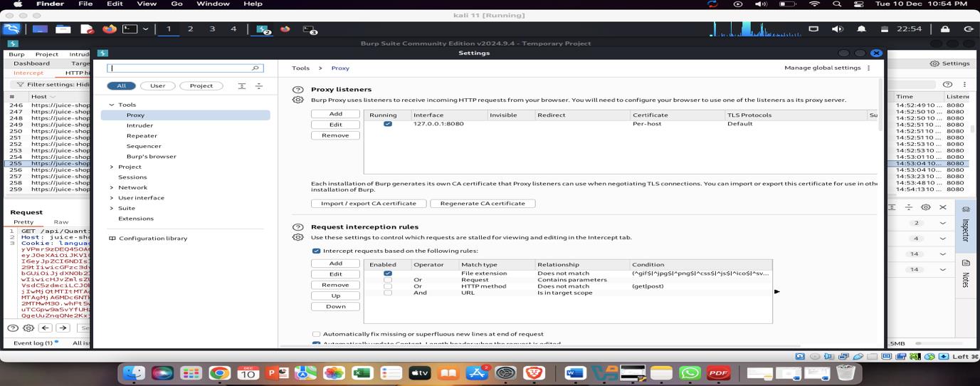Click Regenerate CA certificate
Screen dimensions: 980x386
coord(483,203)
